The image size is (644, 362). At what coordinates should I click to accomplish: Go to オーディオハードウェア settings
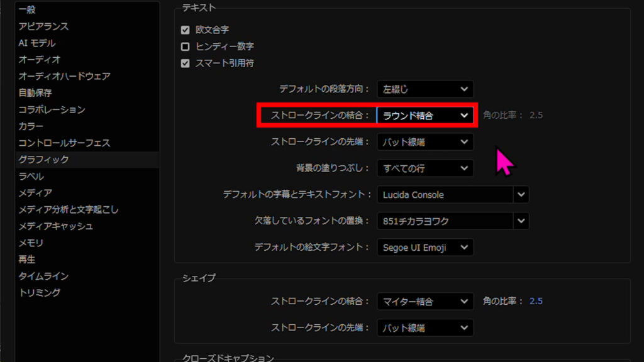pyautogui.click(x=64, y=76)
